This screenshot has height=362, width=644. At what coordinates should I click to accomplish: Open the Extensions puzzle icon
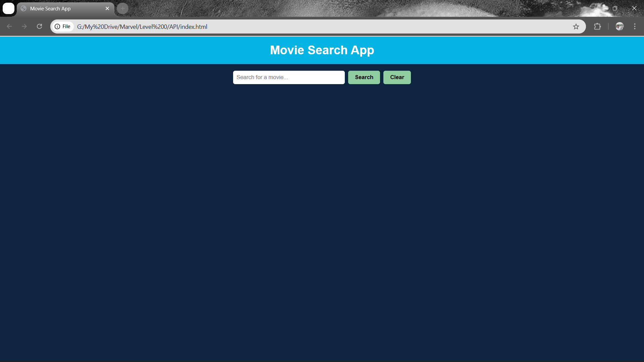coord(597,26)
